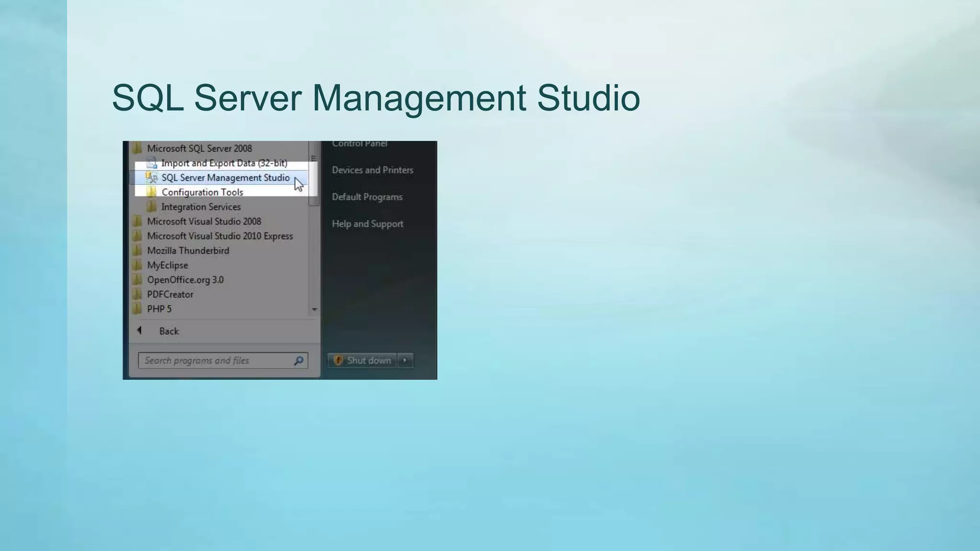The image size is (980, 551).
Task: Open Devices and Printers
Action: coord(373,170)
